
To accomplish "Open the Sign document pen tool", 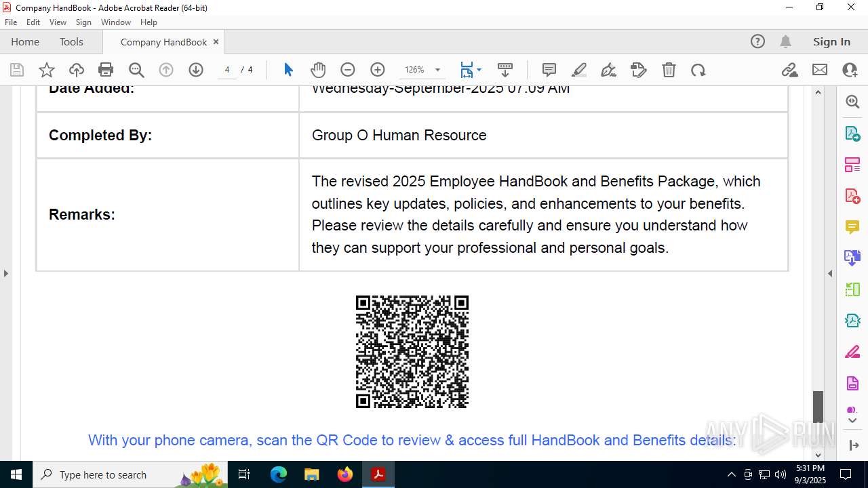I will click(609, 70).
